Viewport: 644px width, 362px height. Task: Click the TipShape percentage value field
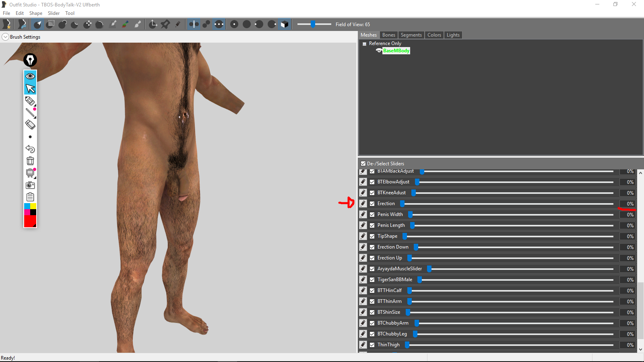627,236
